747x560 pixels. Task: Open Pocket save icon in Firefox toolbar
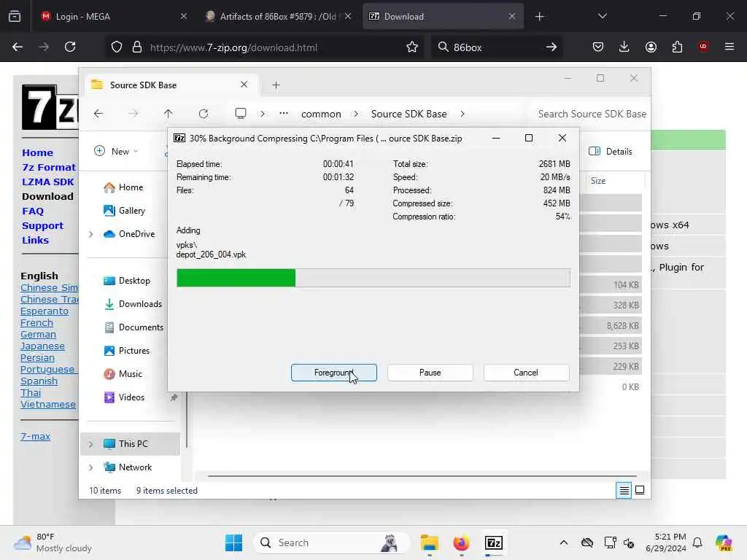tap(598, 47)
